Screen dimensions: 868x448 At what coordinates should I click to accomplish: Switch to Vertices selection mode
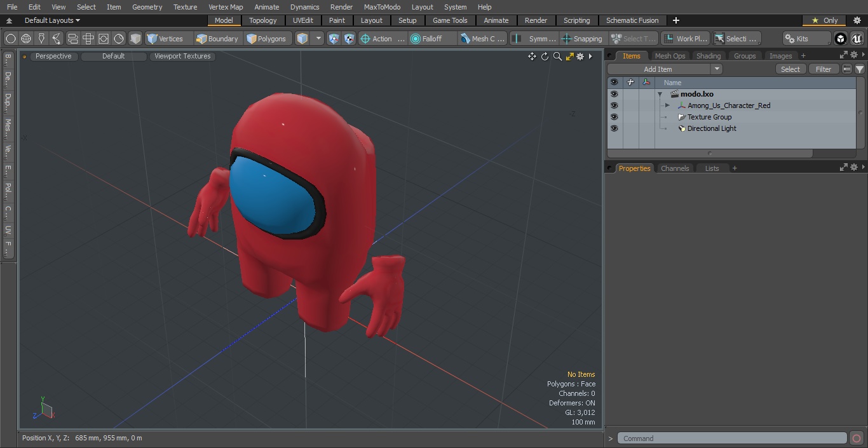point(165,39)
